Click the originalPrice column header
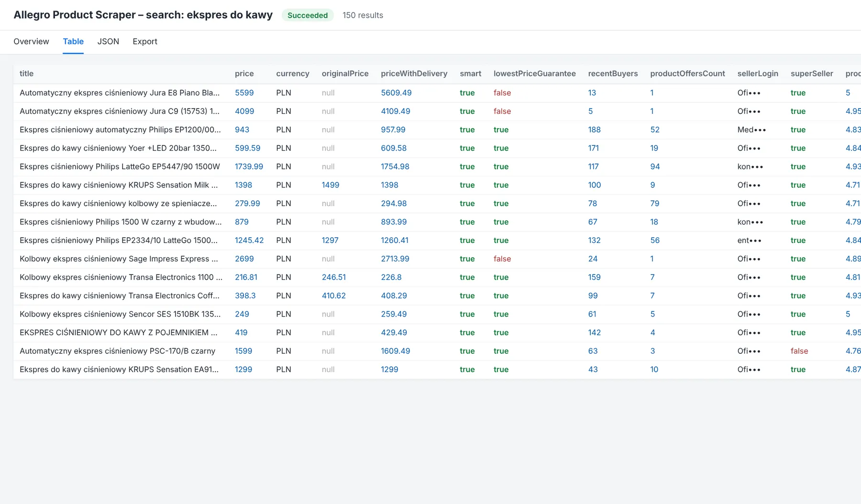The image size is (861, 504). point(345,74)
